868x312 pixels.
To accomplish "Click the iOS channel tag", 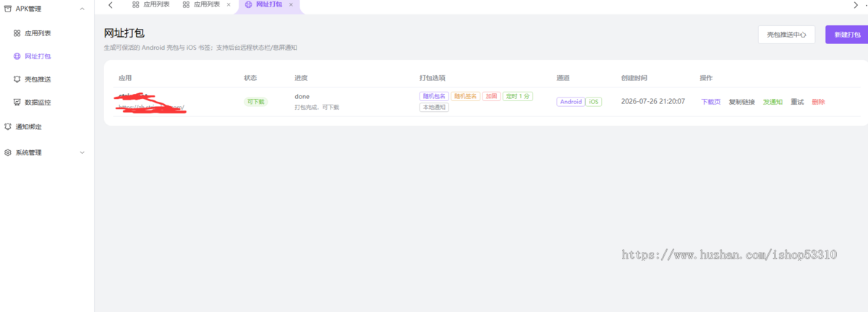I will pyautogui.click(x=594, y=102).
